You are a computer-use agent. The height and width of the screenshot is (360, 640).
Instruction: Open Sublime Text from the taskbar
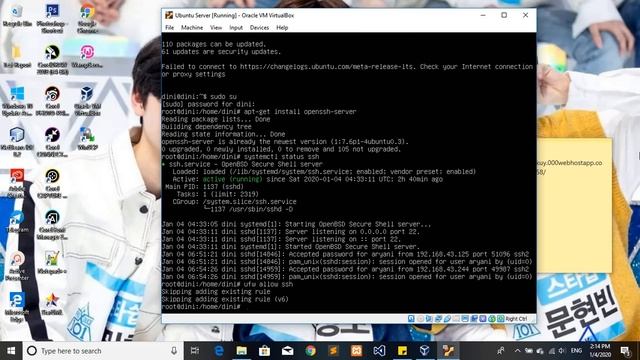[333, 351]
